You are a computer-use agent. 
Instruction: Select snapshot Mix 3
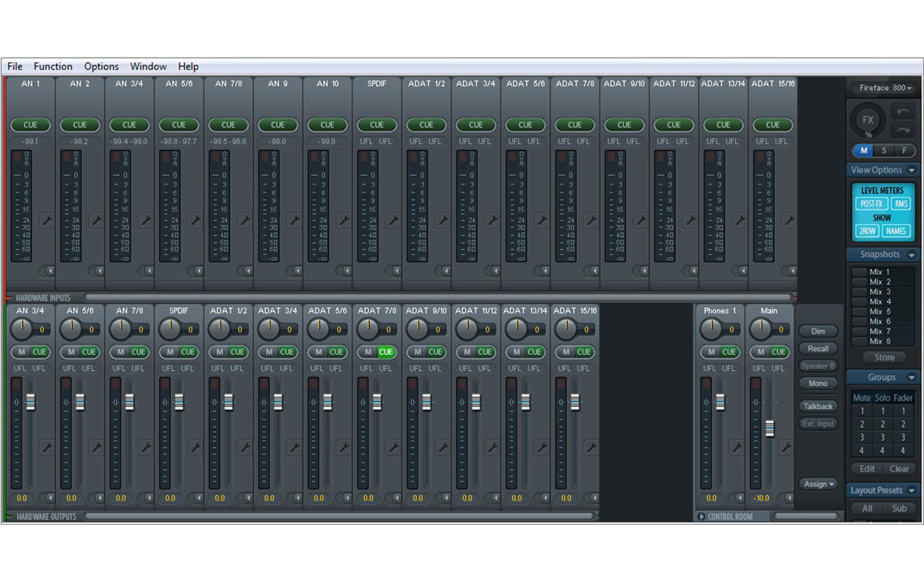883,292
